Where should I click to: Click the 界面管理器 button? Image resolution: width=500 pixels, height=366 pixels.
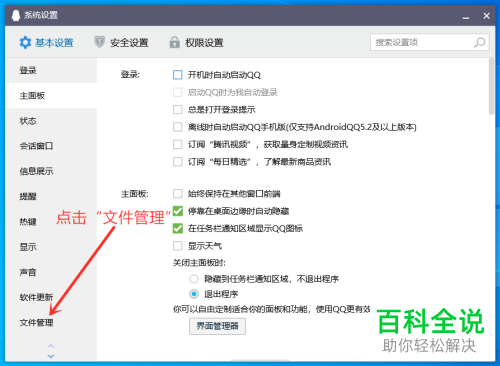click(217, 326)
